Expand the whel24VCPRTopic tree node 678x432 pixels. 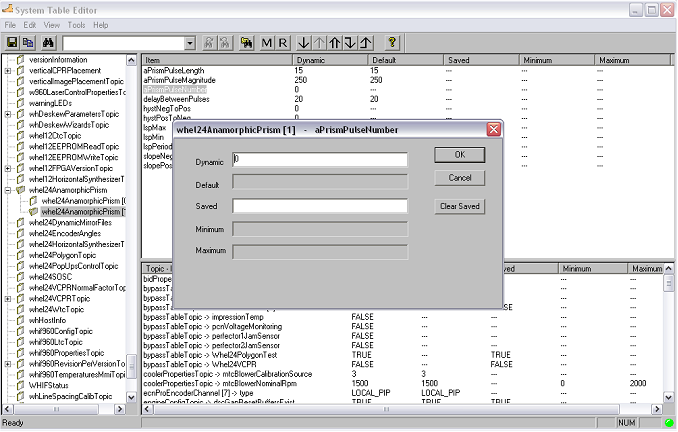click(x=8, y=299)
